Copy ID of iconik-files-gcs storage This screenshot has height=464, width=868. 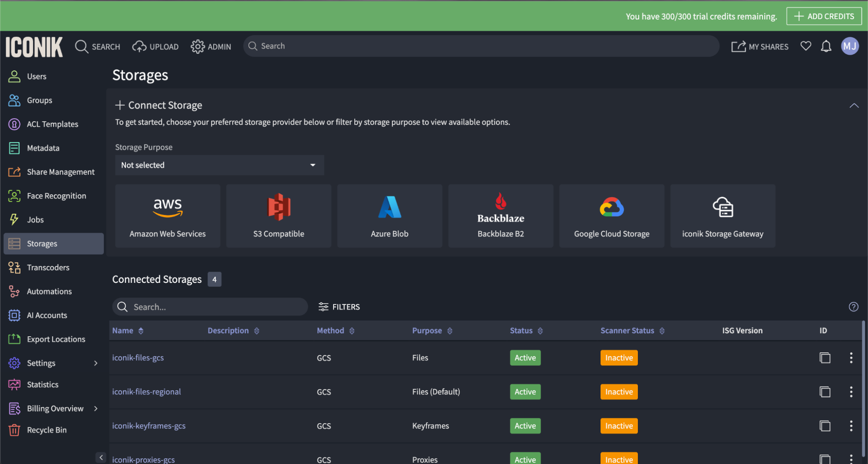[x=825, y=358]
